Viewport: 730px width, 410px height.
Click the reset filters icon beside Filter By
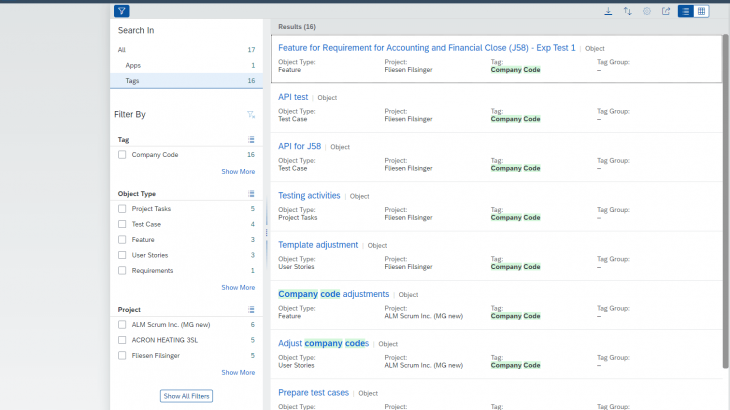[251, 115]
